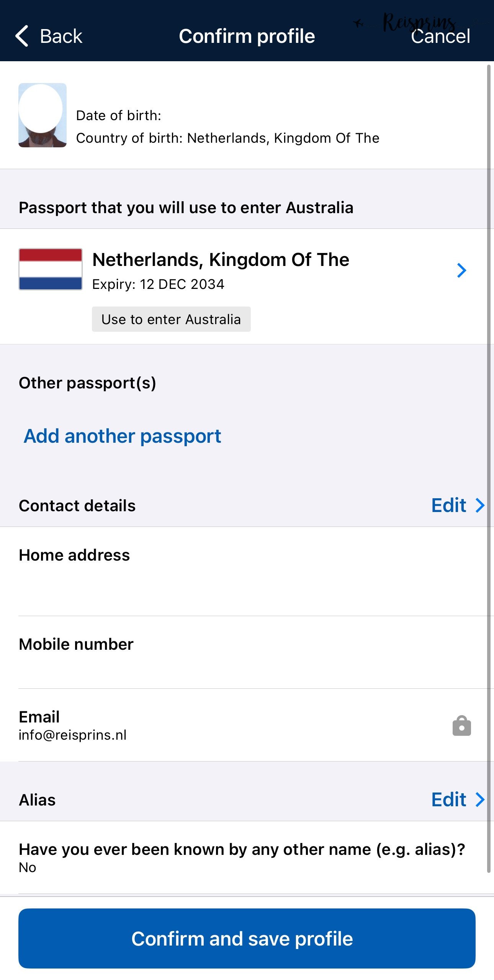Tap the Netherlands flag icon
The width and height of the screenshot is (494, 980).
pos(51,269)
